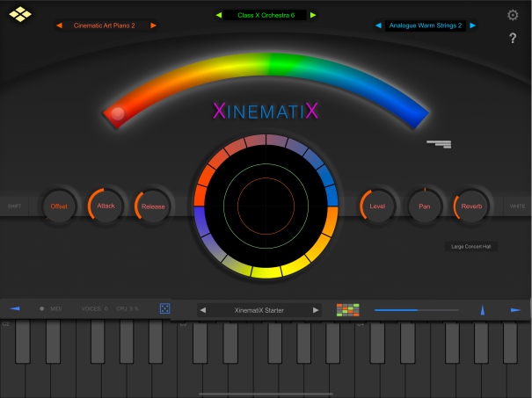Viewport: 532px width, 398px height.
Task: Select previous Analogue Warm Strings preset
Action: (x=379, y=25)
